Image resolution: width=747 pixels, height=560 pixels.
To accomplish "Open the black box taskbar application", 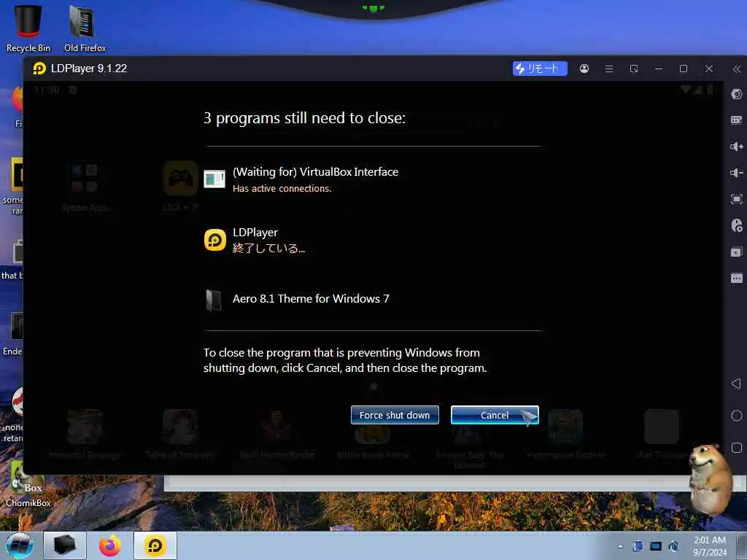I will [x=65, y=545].
